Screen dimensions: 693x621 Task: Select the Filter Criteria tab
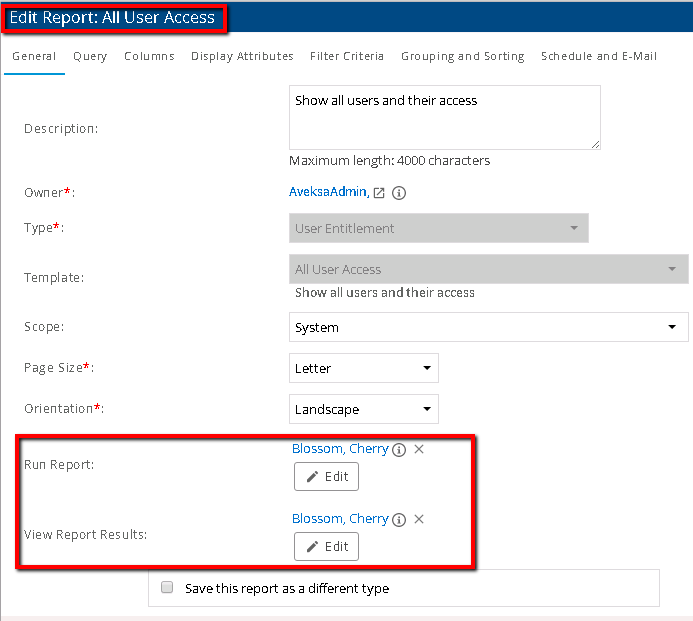pyautogui.click(x=347, y=57)
